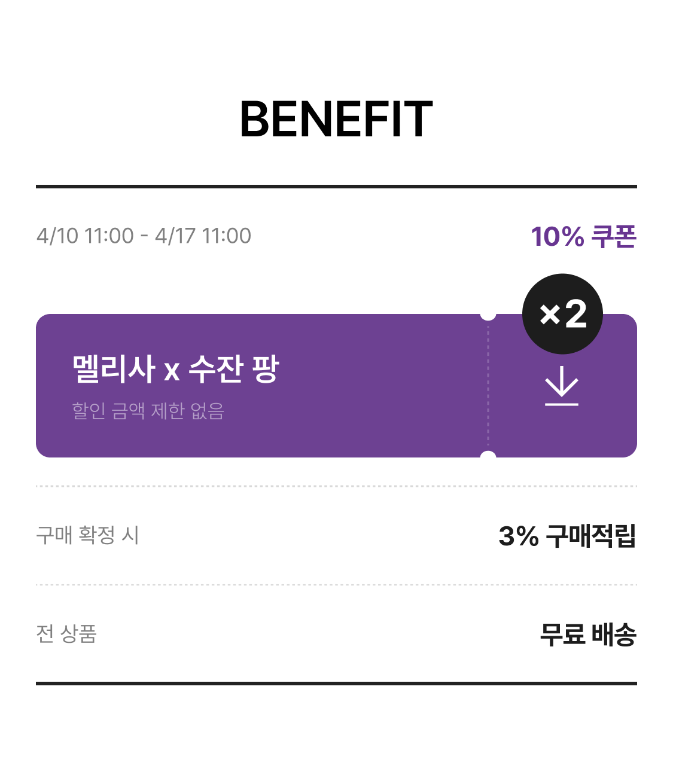Click the dashed divider above 전 상품
The width and height of the screenshot is (673, 784).
[336, 585]
